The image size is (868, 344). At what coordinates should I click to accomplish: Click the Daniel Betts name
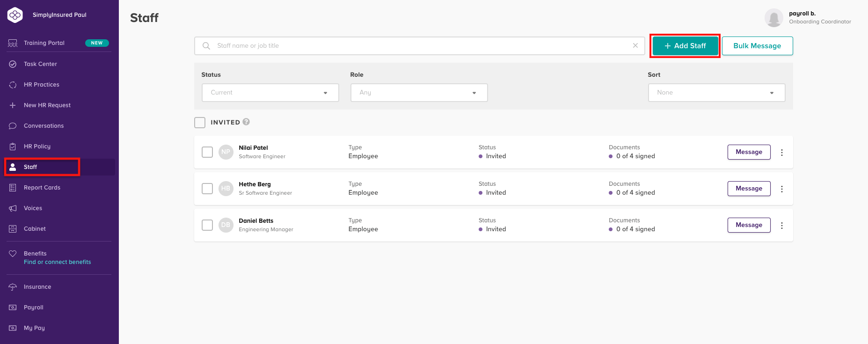point(256,221)
